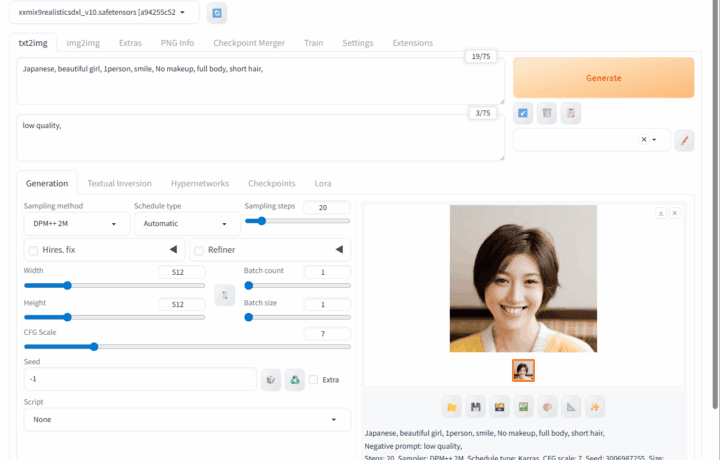Toggle the Refiner checkbox

(x=199, y=250)
